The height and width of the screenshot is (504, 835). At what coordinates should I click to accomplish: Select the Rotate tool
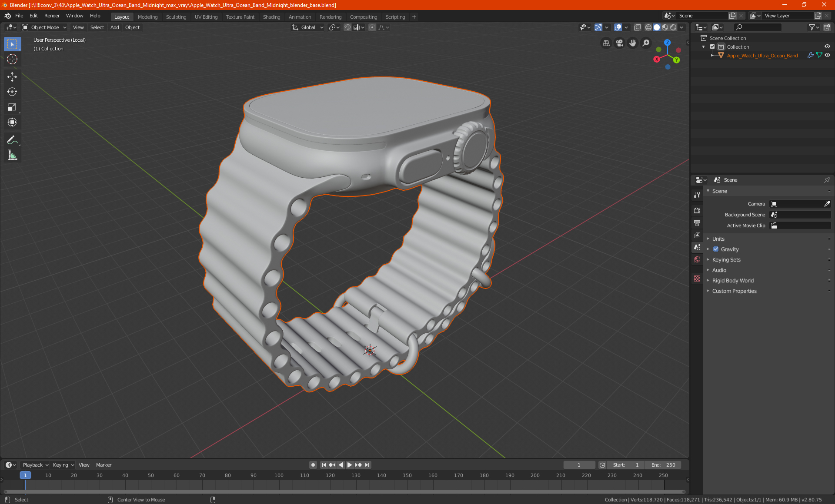click(x=12, y=92)
